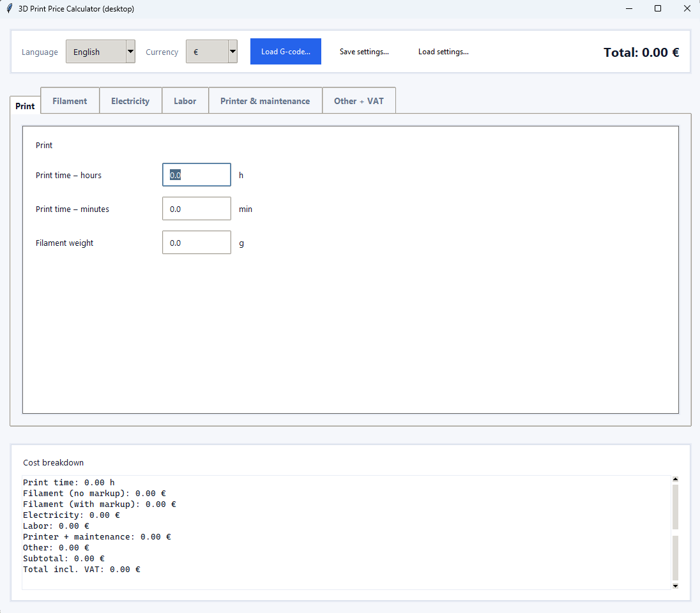Focus the Print time minutes field
The width and height of the screenshot is (700, 613).
click(x=197, y=209)
